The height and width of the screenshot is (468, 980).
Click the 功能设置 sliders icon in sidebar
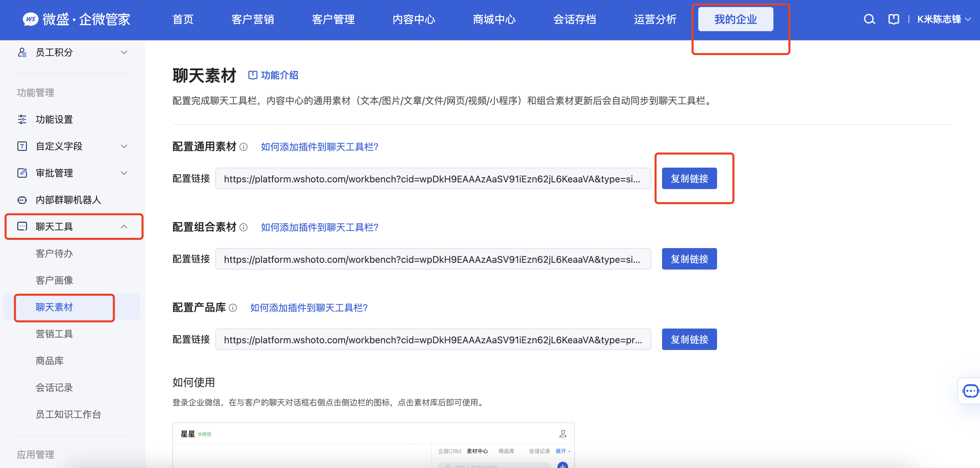pos(22,119)
